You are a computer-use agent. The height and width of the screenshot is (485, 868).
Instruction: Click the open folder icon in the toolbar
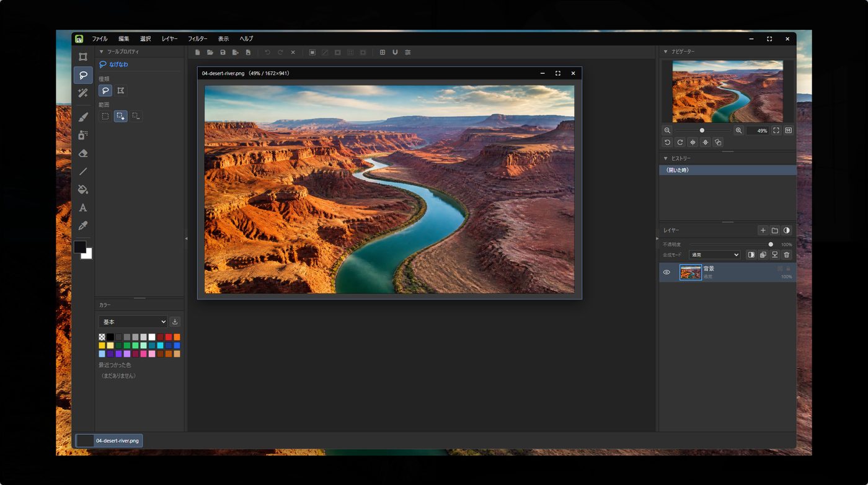(x=210, y=53)
